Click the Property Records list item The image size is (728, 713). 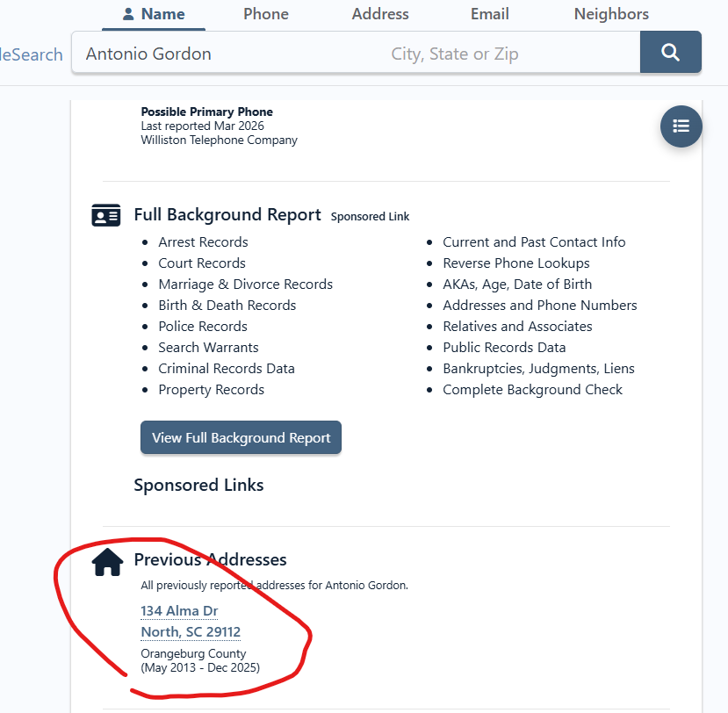pos(211,390)
